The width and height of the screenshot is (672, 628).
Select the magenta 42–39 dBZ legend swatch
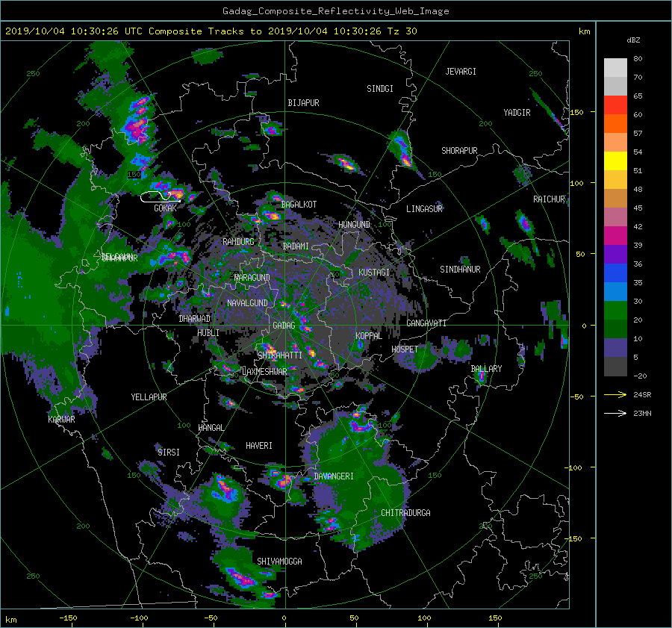(x=615, y=236)
